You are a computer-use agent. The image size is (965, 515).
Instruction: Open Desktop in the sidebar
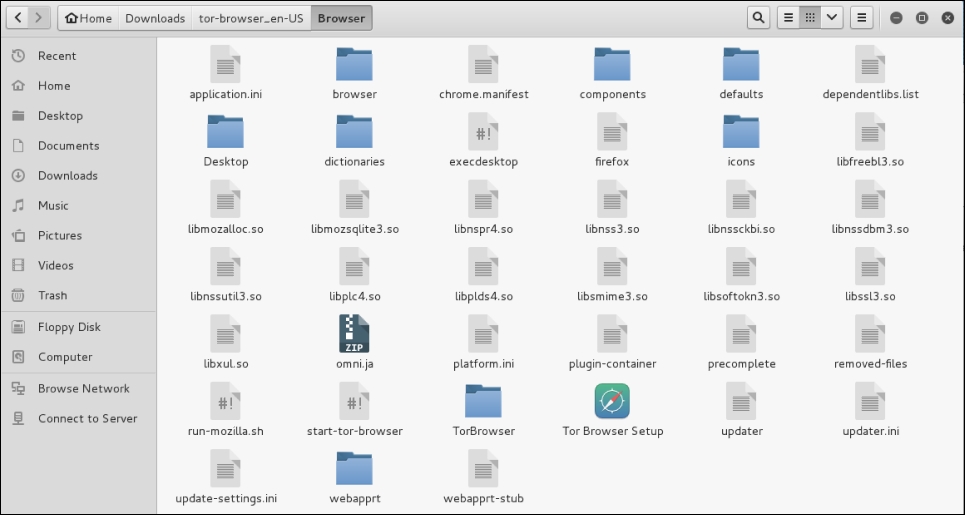coord(78,116)
